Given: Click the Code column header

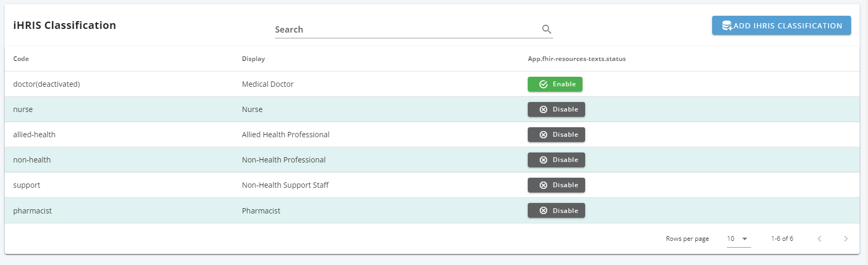Looking at the screenshot, I should [x=21, y=59].
